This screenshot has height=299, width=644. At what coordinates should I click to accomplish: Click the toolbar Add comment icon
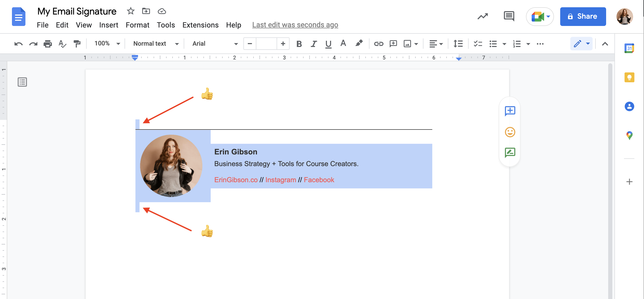393,44
